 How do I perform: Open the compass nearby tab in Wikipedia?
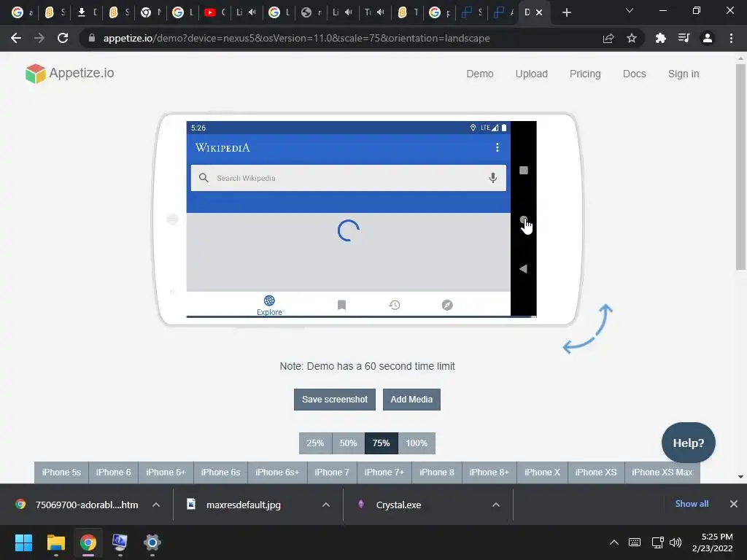[x=447, y=305]
